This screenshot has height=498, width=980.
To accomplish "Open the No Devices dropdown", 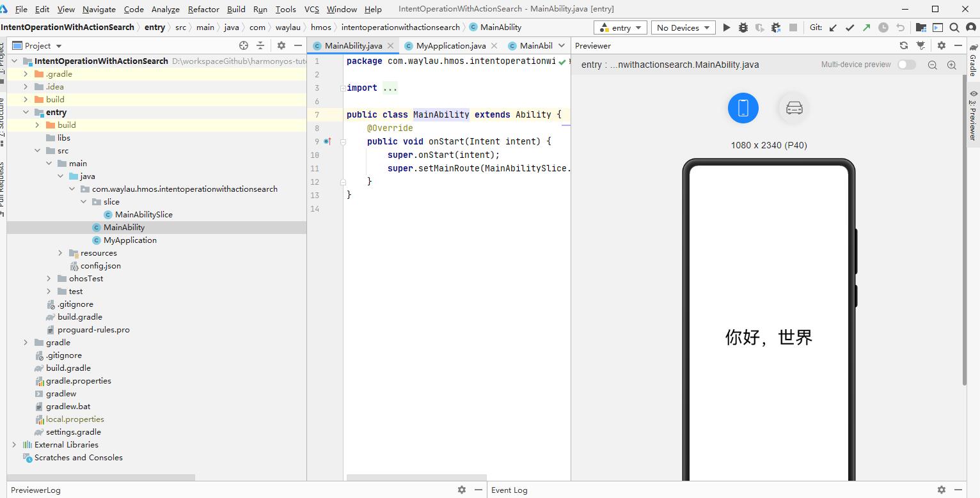I will click(x=683, y=27).
